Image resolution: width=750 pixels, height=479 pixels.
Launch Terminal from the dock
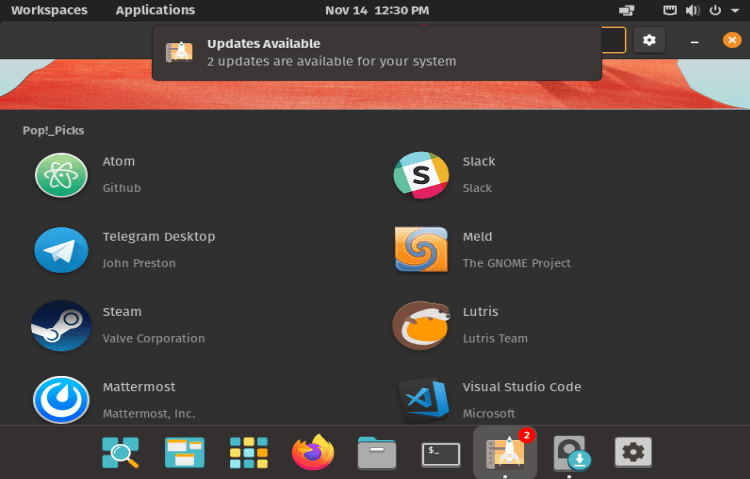pos(441,454)
